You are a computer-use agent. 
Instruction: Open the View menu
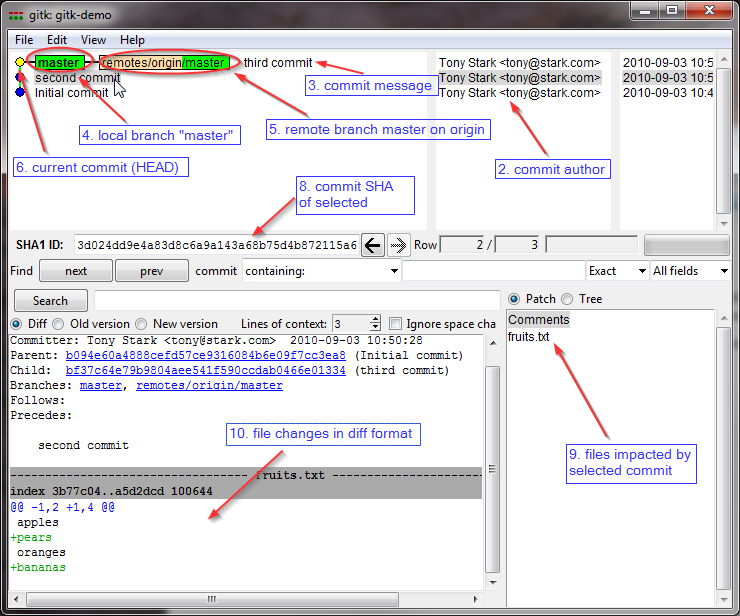[93, 40]
